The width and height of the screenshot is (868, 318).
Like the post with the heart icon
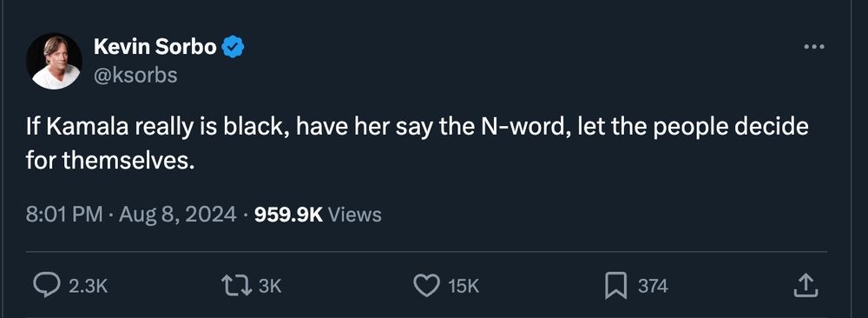427,286
